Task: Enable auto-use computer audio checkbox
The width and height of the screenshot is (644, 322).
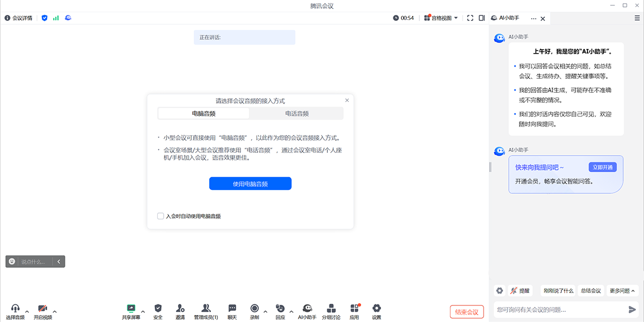Action: (x=160, y=216)
